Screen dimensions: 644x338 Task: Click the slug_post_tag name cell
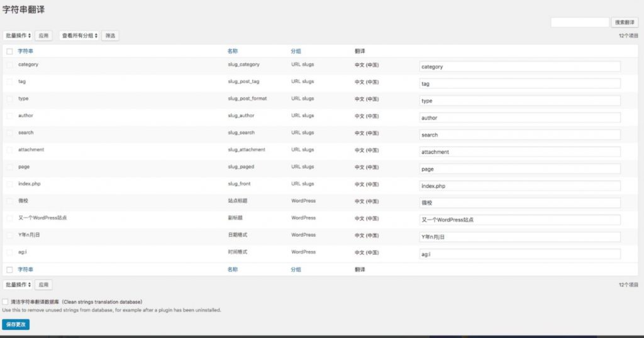243,81
